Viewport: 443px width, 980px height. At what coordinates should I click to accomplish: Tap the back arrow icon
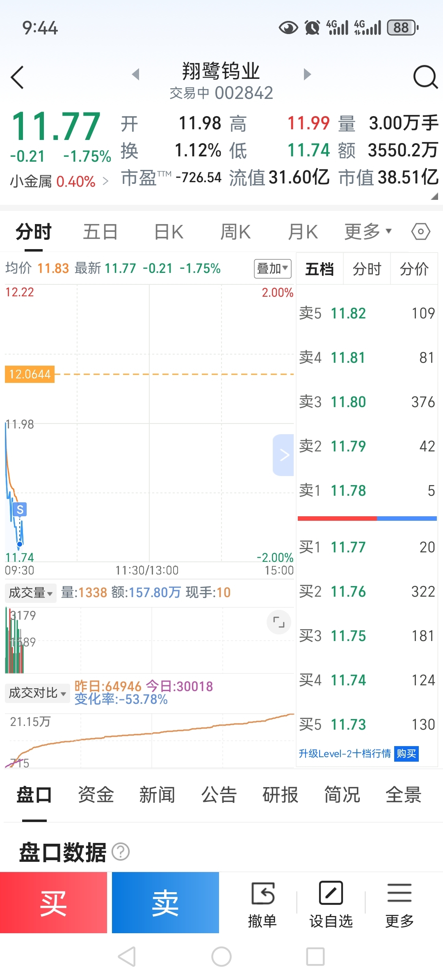point(18,77)
